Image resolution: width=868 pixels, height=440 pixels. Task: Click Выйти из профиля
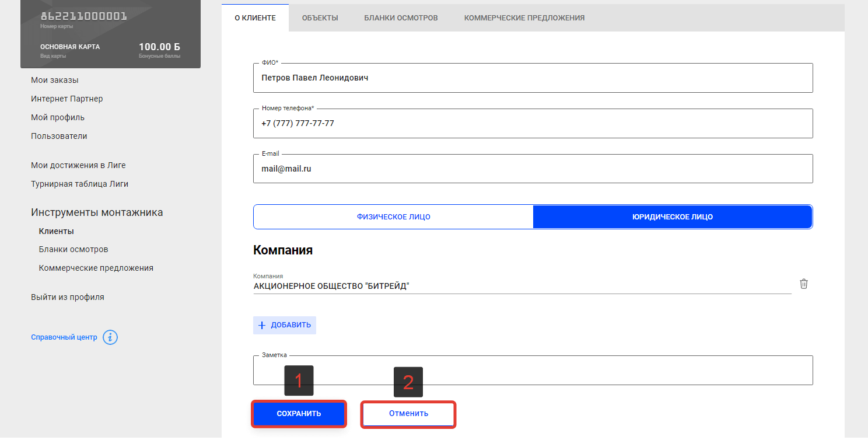click(x=68, y=297)
